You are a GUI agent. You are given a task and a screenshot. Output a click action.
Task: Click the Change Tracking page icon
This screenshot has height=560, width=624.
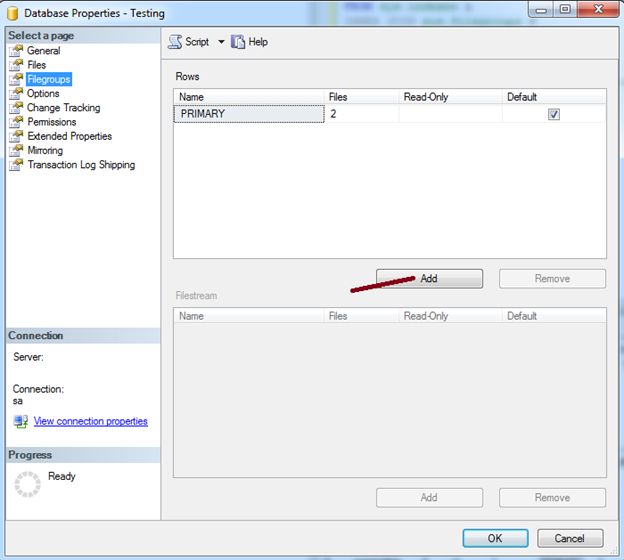(x=16, y=108)
